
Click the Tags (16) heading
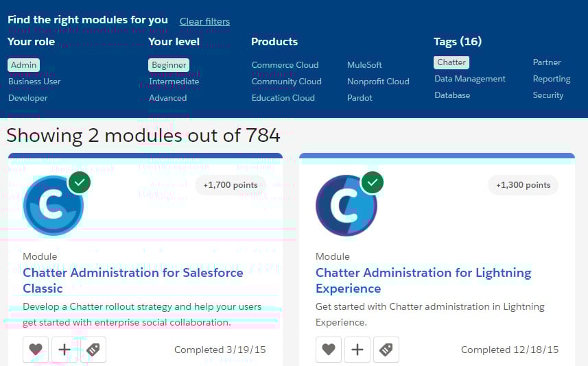click(458, 42)
